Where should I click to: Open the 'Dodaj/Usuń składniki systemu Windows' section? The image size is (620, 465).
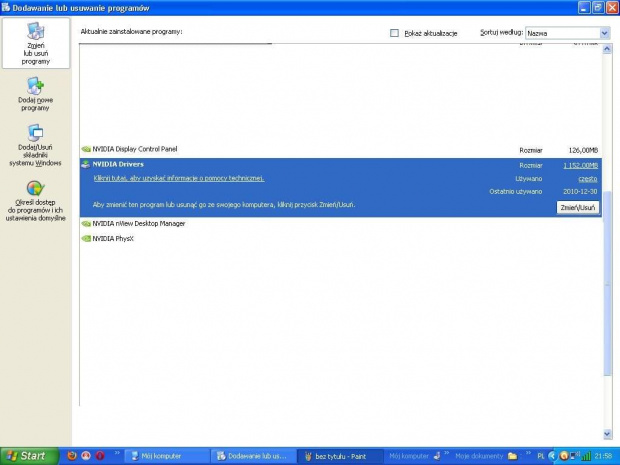[x=36, y=145]
